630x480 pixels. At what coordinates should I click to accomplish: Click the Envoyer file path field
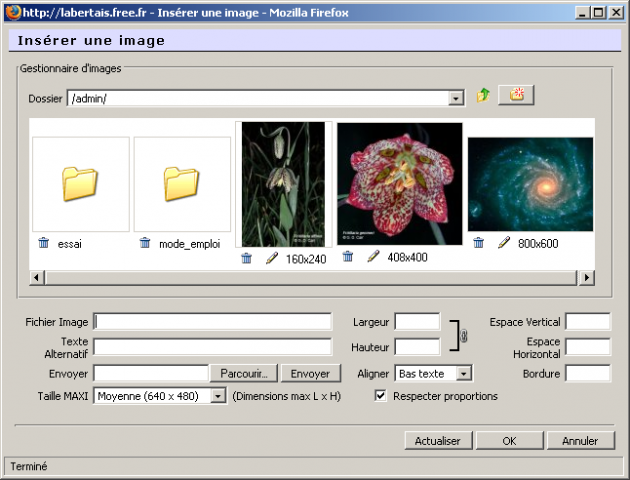pyautogui.click(x=151, y=374)
